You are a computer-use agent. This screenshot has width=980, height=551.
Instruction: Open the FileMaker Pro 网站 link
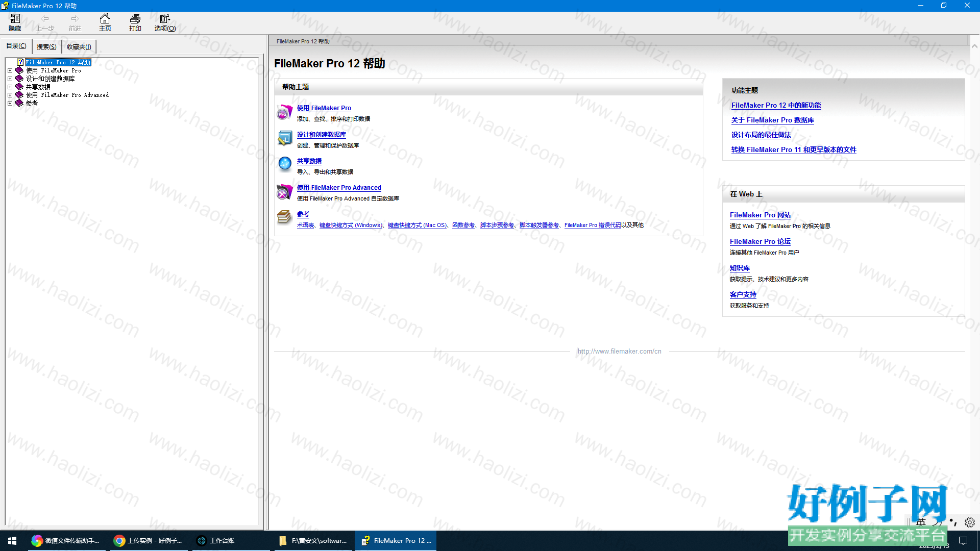760,215
